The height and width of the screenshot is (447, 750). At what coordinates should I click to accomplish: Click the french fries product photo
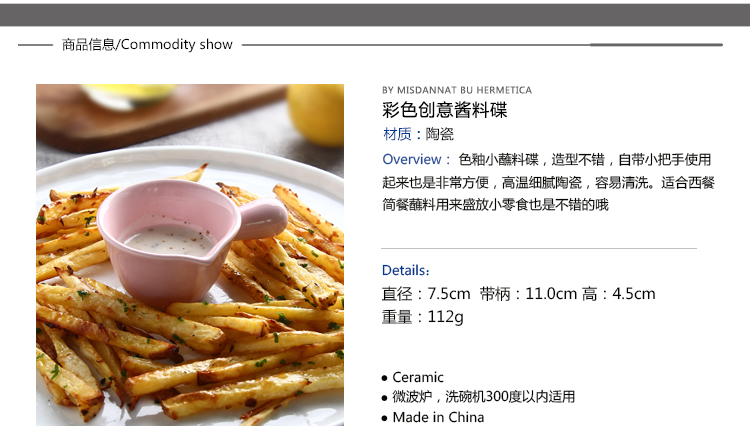(190, 255)
